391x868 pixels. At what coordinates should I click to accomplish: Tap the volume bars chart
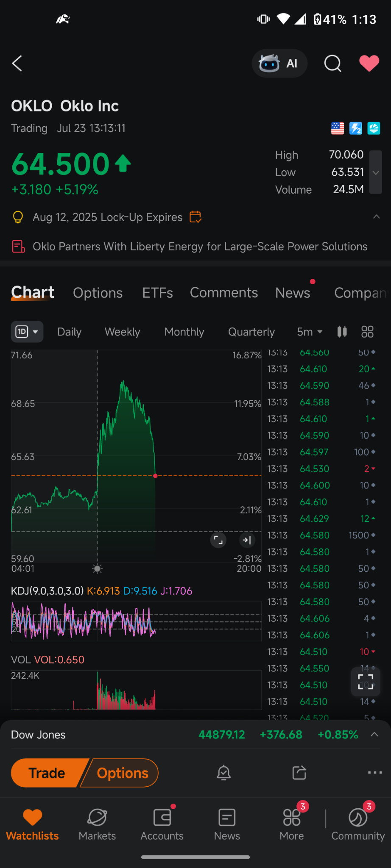pos(136,690)
